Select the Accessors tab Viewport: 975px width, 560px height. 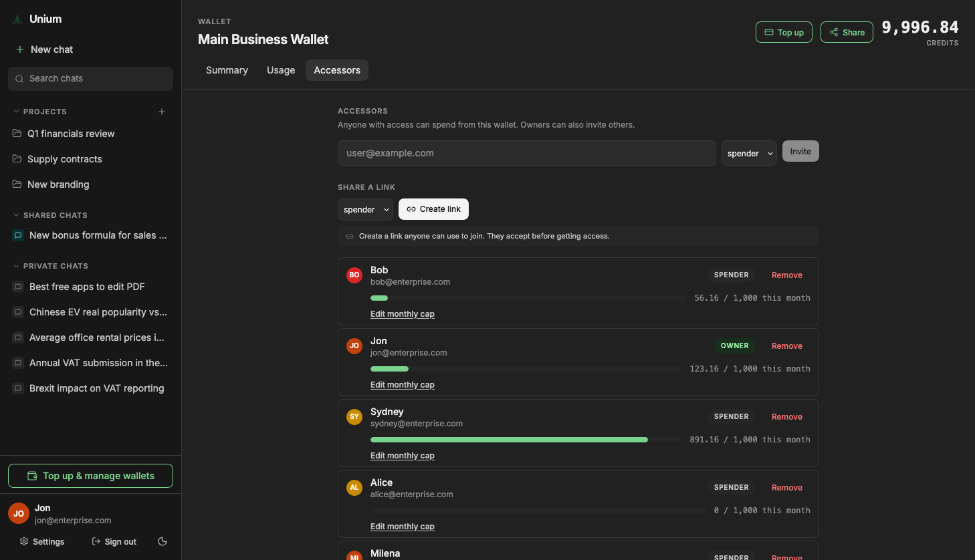click(337, 70)
